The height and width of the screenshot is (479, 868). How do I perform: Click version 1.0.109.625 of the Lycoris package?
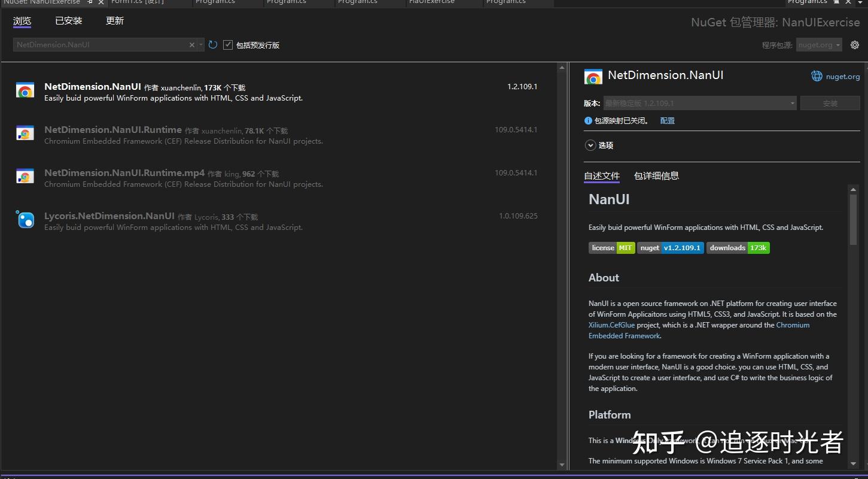(x=518, y=216)
